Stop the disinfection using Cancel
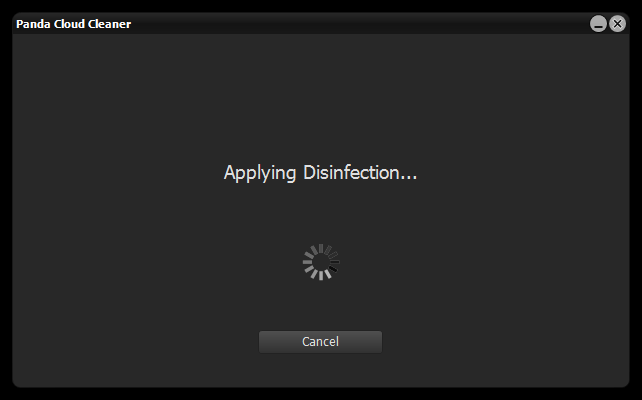Viewport: 642px width, 400px height. (x=320, y=342)
